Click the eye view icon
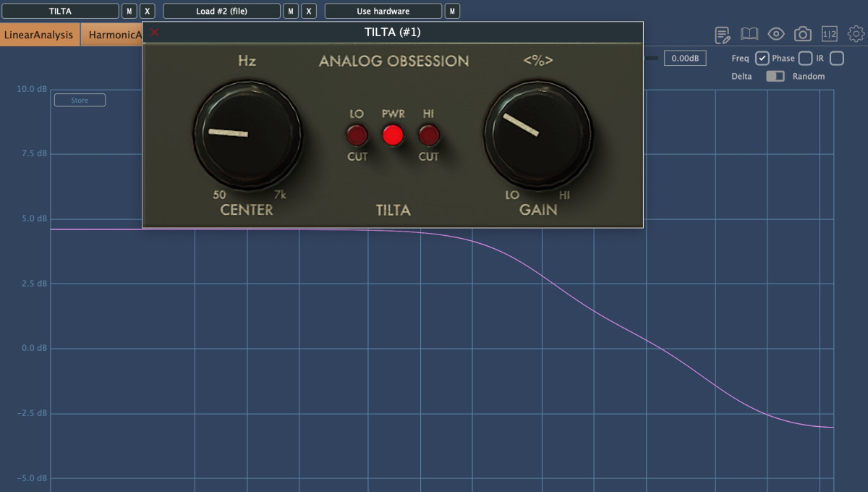 (776, 34)
